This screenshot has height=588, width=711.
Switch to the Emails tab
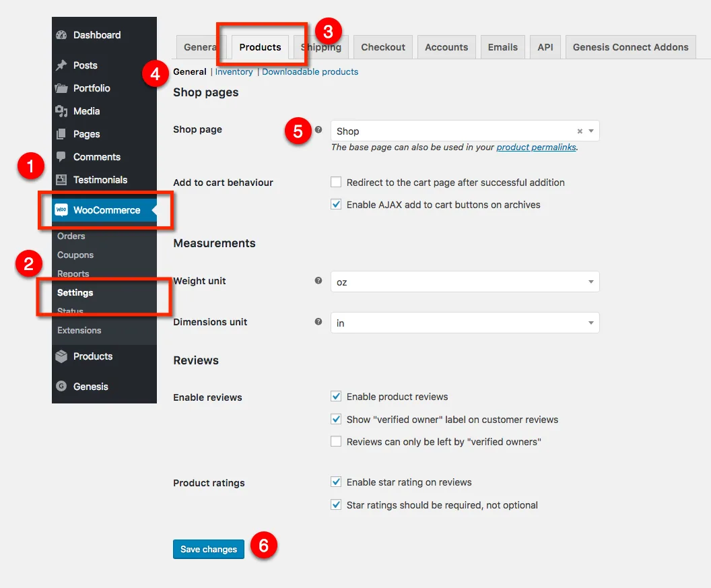[x=503, y=47]
